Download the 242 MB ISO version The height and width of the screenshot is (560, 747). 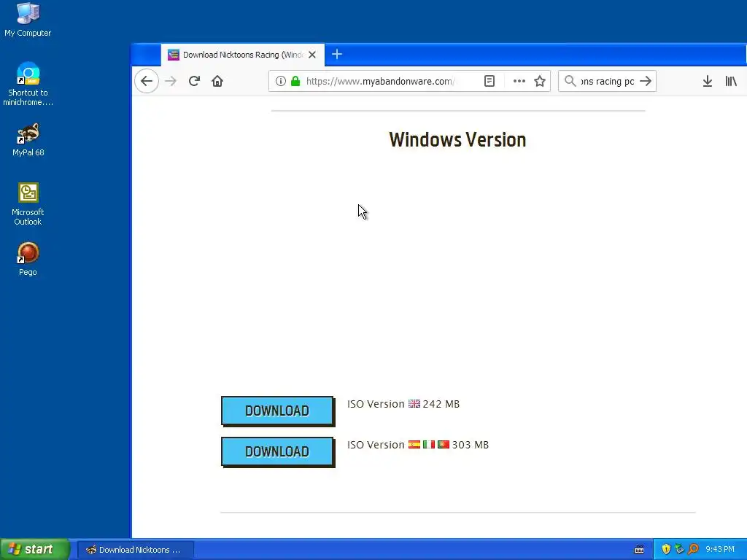tap(278, 411)
